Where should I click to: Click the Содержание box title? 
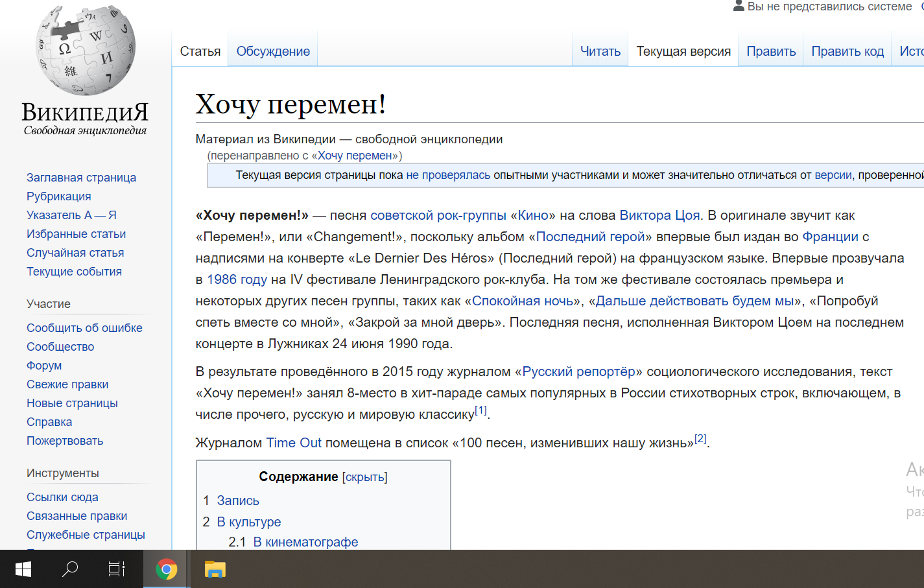click(298, 477)
